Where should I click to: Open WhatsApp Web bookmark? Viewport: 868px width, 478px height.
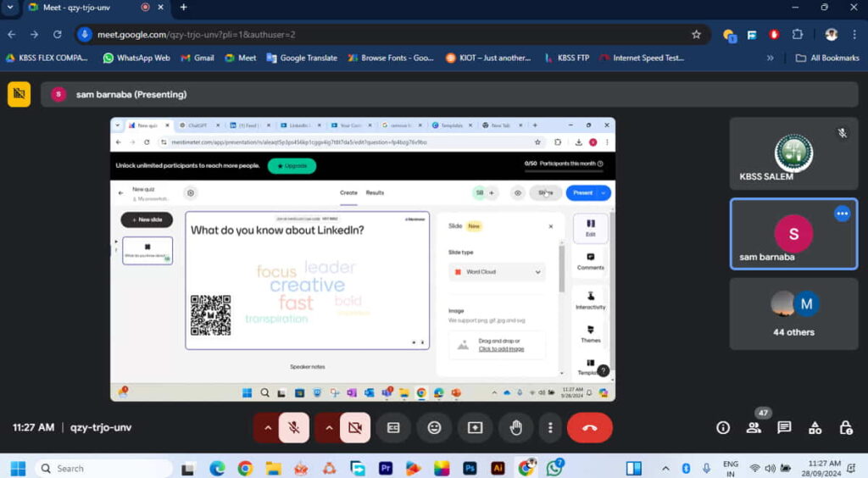(x=136, y=58)
